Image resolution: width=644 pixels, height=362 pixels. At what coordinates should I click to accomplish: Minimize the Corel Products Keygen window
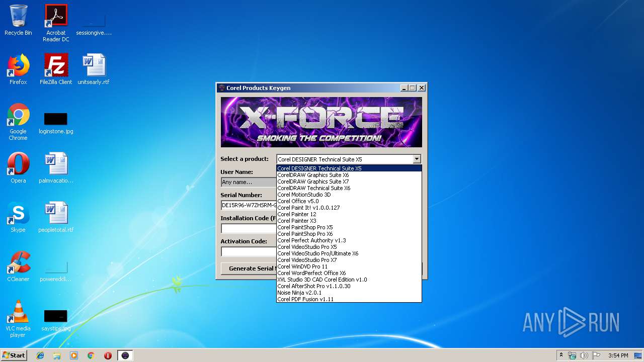pos(404,88)
